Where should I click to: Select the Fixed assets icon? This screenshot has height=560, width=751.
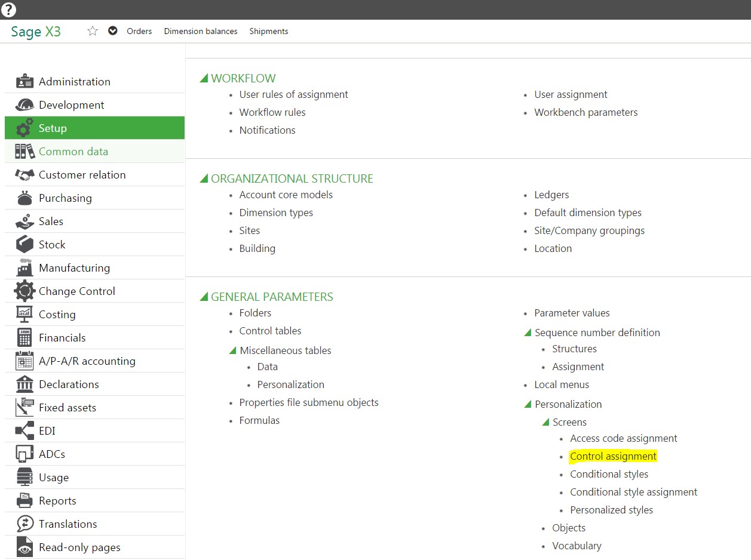click(24, 407)
